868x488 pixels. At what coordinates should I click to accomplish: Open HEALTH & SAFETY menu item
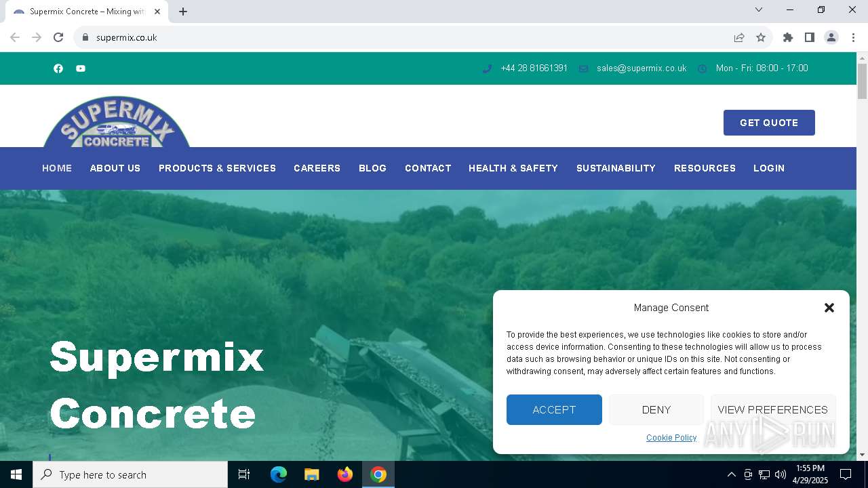(x=513, y=168)
